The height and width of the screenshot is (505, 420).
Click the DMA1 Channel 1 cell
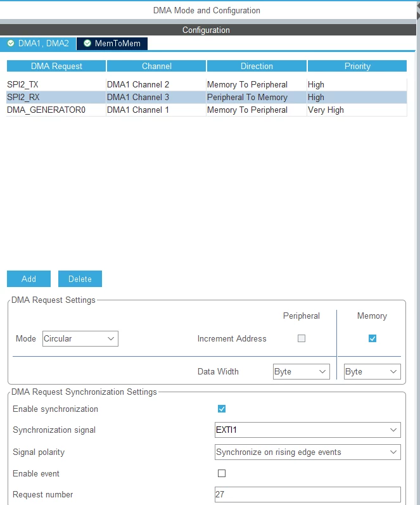[x=156, y=110]
